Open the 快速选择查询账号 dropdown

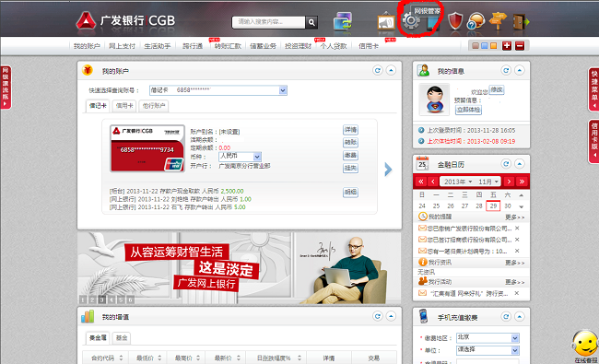tap(218, 90)
